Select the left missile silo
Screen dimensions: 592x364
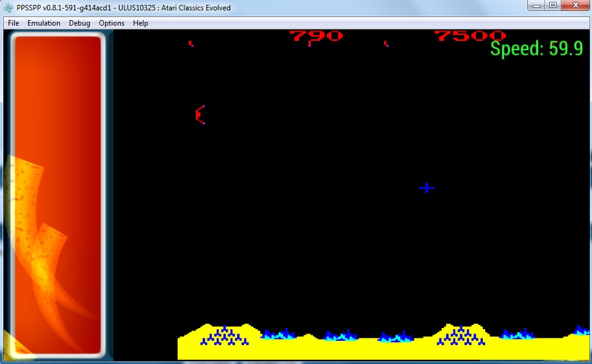point(225,336)
